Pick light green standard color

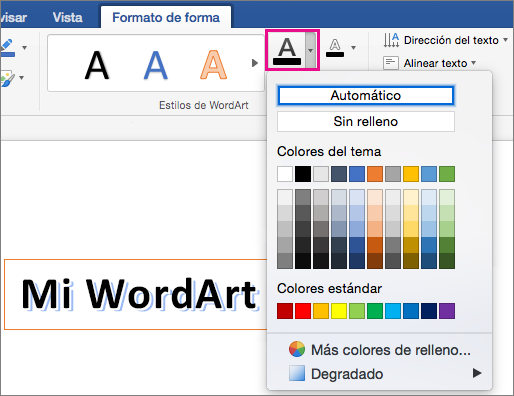(x=357, y=311)
